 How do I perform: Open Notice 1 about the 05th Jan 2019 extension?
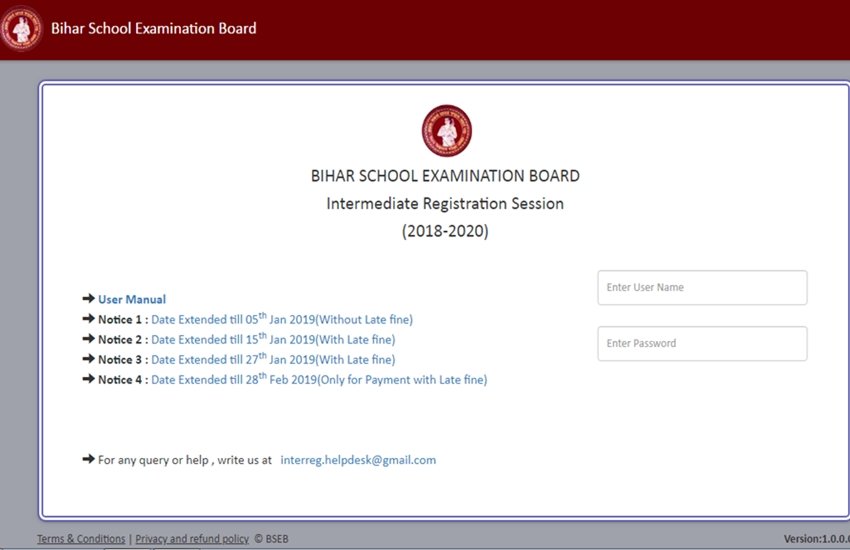(281, 320)
